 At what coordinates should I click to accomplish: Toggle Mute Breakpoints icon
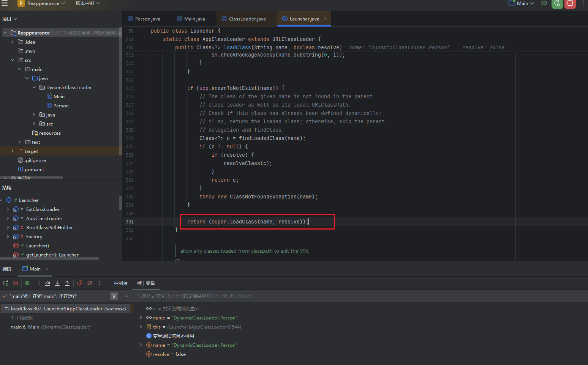[x=90, y=283]
